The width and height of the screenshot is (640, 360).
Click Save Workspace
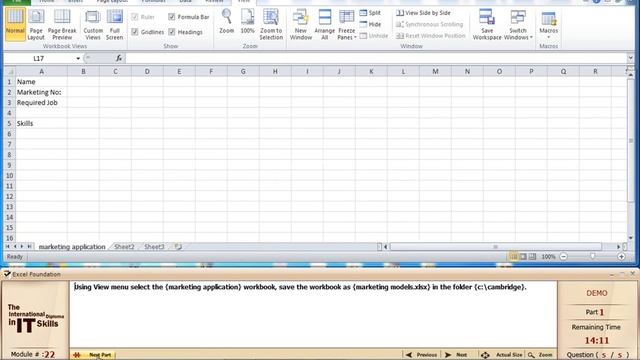click(487, 24)
